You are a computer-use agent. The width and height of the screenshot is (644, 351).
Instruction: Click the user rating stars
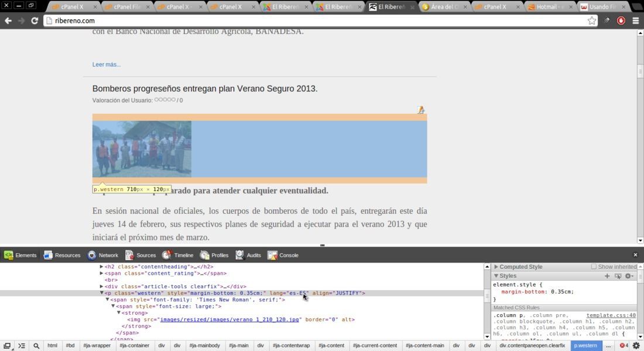(x=165, y=100)
